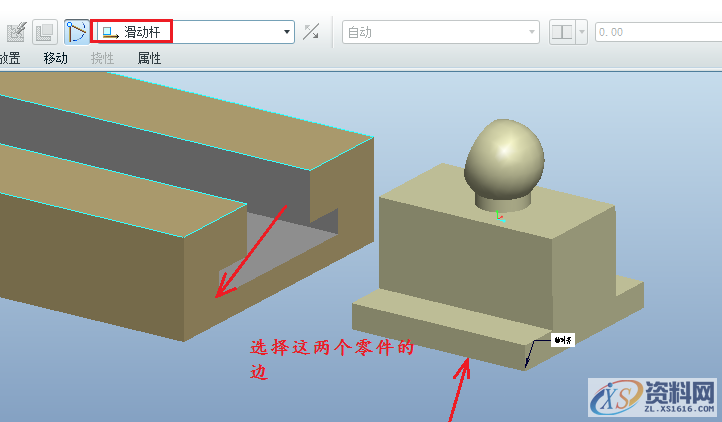Expand the offset type arrow
This screenshot has width=722, height=422.
(582, 32)
